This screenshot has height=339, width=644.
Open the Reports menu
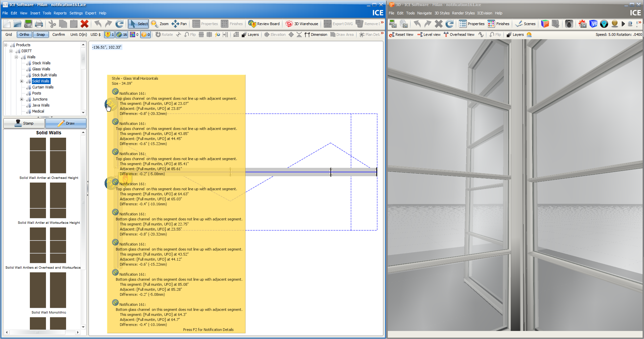point(60,13)
